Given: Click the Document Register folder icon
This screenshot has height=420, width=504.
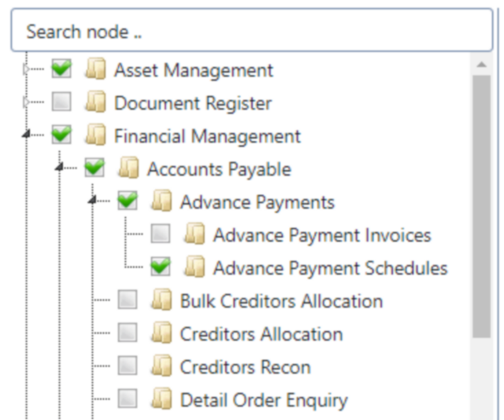Looking at the screenshot, I should (x=95, y=102).
